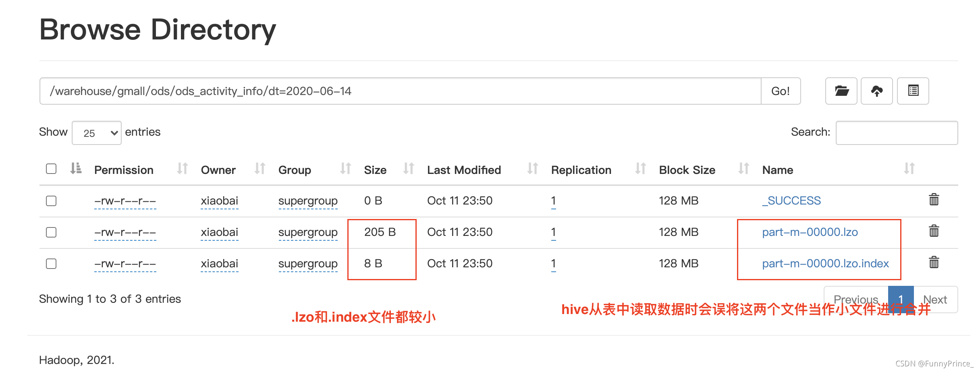Click group supergroup in part-m-00000.lzo.index row
Viewport: 980px width, 372px height.
pos(308,264)
